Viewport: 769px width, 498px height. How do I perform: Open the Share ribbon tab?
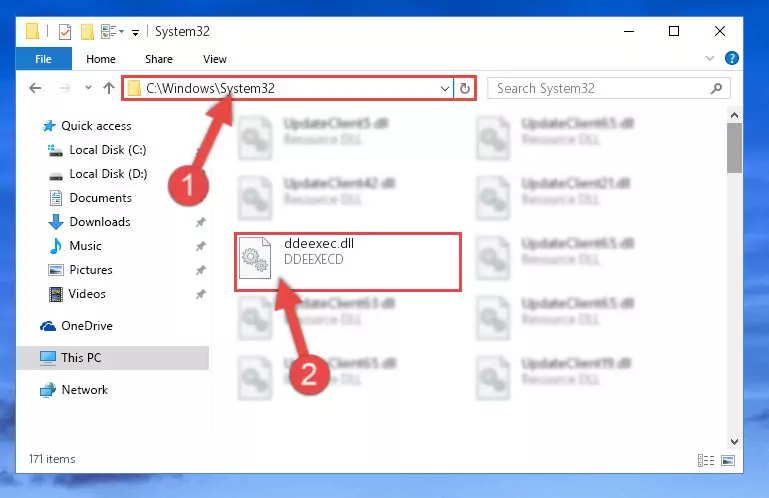tap(158, 59)
